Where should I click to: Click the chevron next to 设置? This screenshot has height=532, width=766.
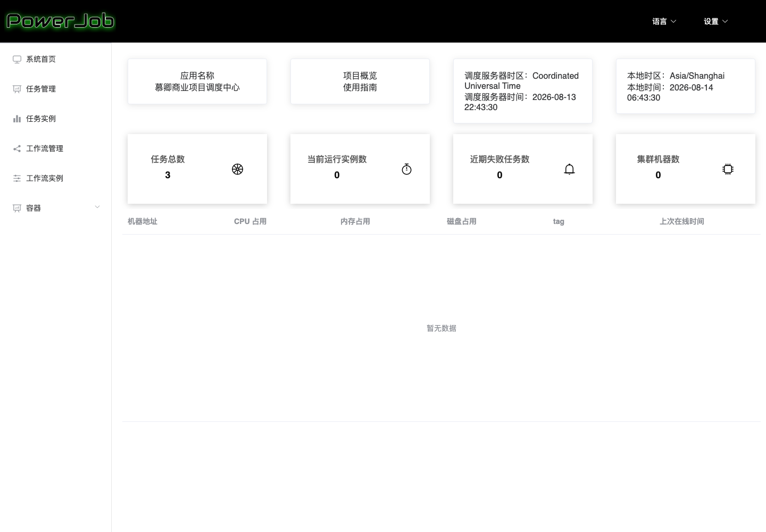(725, 21)
